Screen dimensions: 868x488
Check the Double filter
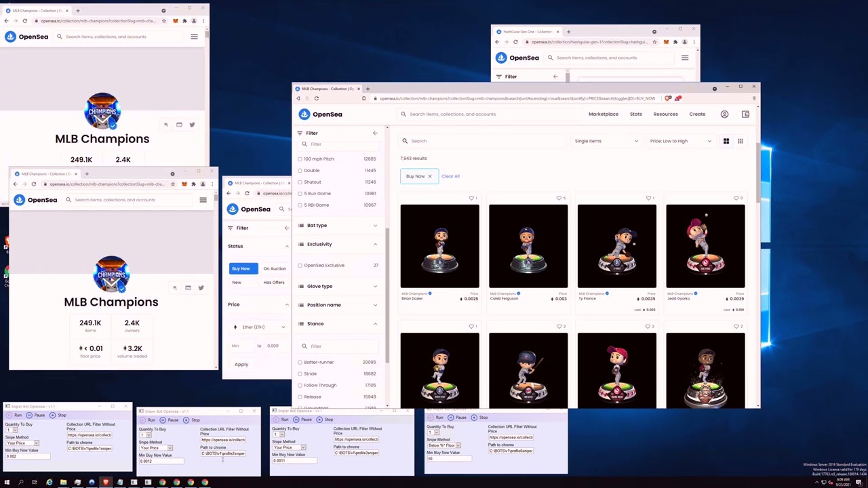coord(300,170)
